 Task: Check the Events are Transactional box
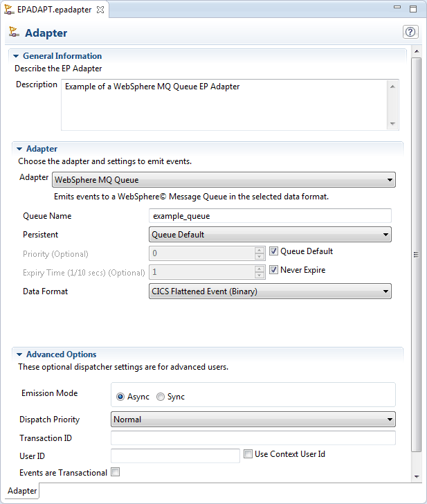point(115,472)
